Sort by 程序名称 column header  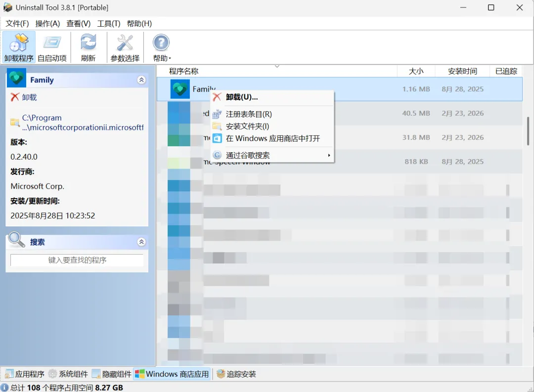click(277, 71)
